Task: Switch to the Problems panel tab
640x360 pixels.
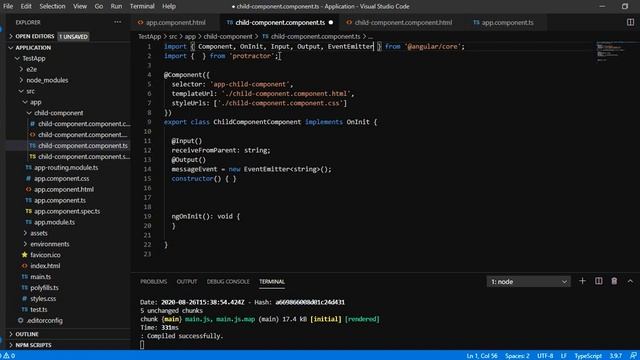Action: click(153, 282)
